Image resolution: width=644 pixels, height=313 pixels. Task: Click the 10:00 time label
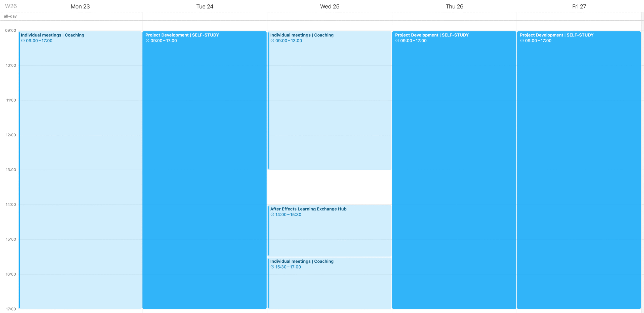pos(11,66)
